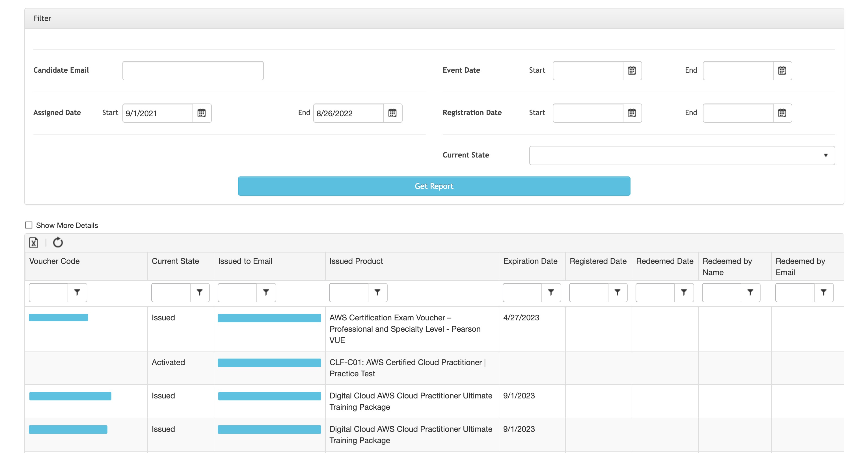Enable the Show More Details checkbox
This screenshot has height=453, width=868.
[28, 225]
